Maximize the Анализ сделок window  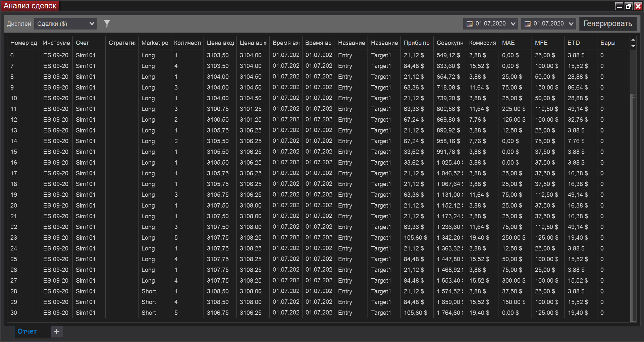click(x=629, y=6)
